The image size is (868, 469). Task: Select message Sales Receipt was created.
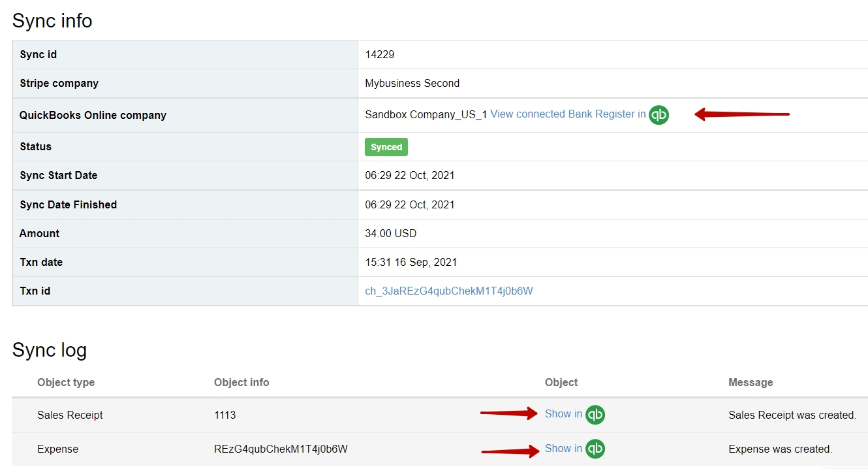click(x=792, y=415)
